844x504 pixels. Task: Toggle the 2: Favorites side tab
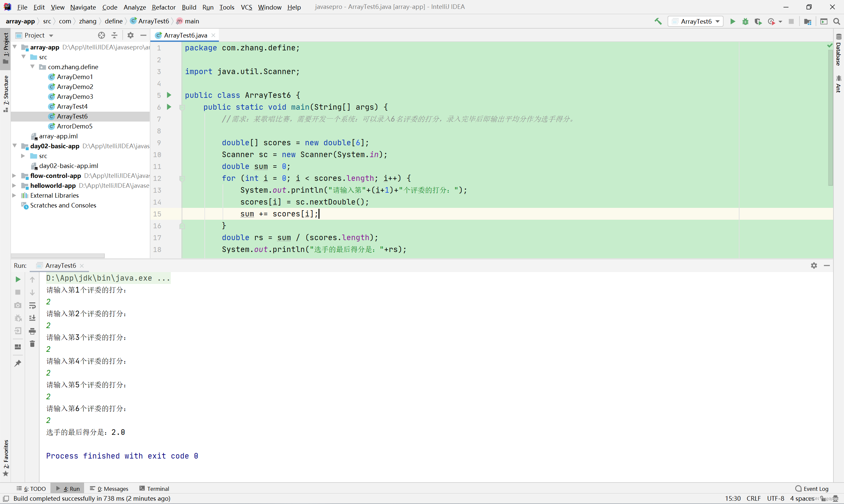click(x=5, y=459)
